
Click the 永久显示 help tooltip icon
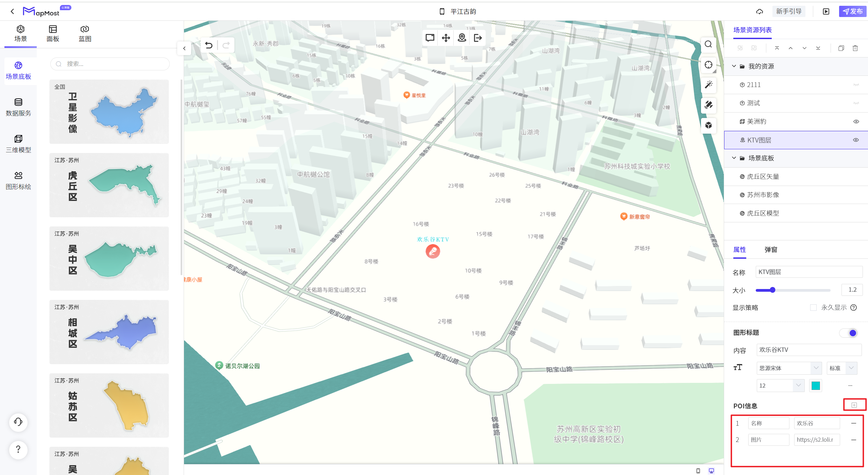point(853,308)
